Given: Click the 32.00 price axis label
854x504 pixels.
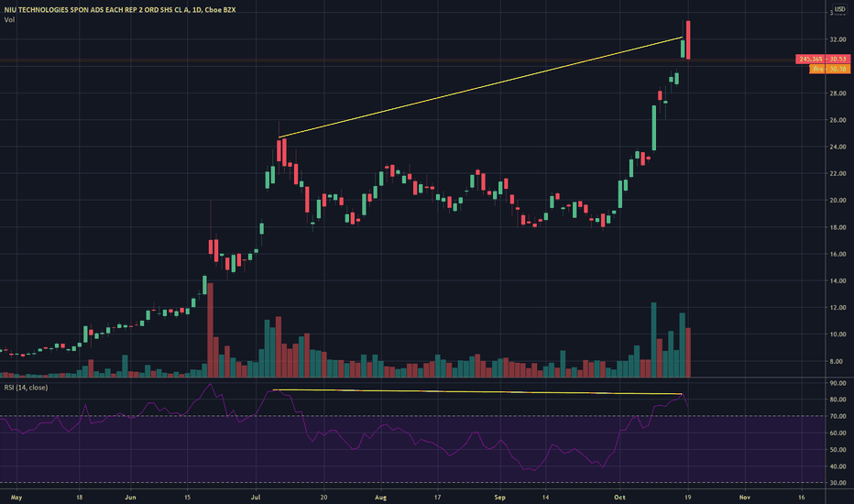Looking at the screenshot, I should pos(838,39).
